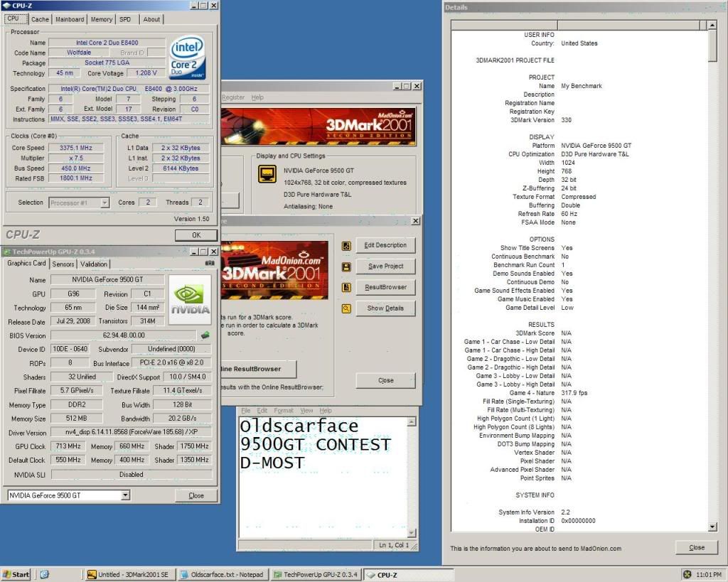Open the Edit menu in Notepad
The height and width of the screenshot is (582, 728).
point(262,411)
